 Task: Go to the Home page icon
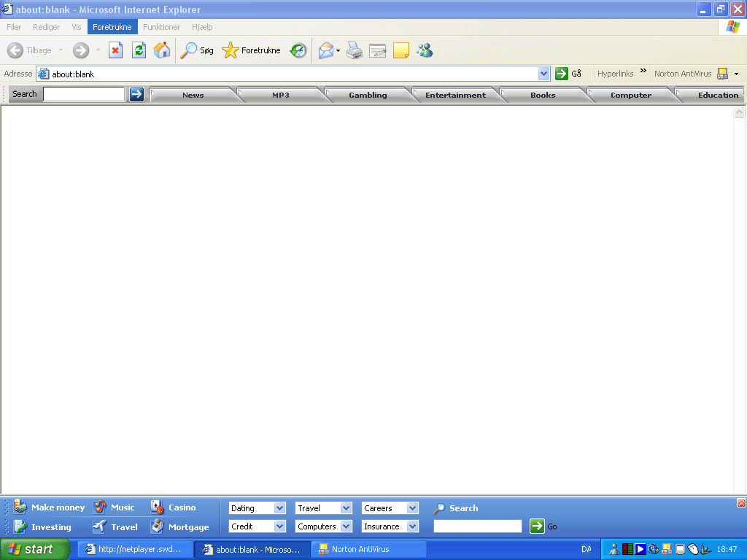point(162,50)
